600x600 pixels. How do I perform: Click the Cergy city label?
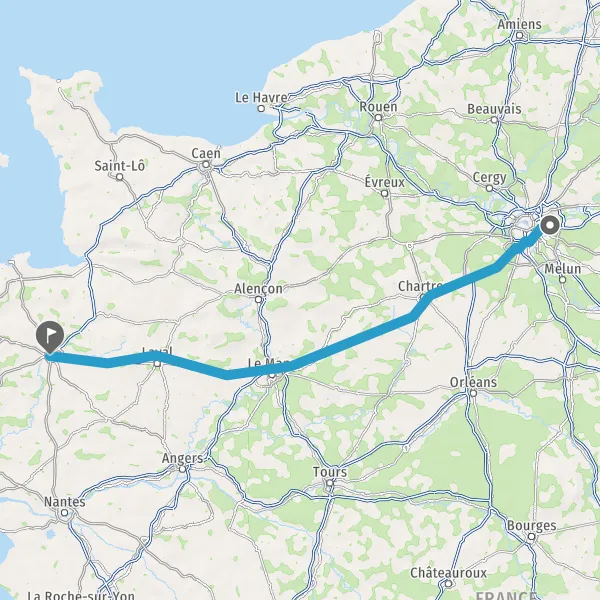point(489,178)
